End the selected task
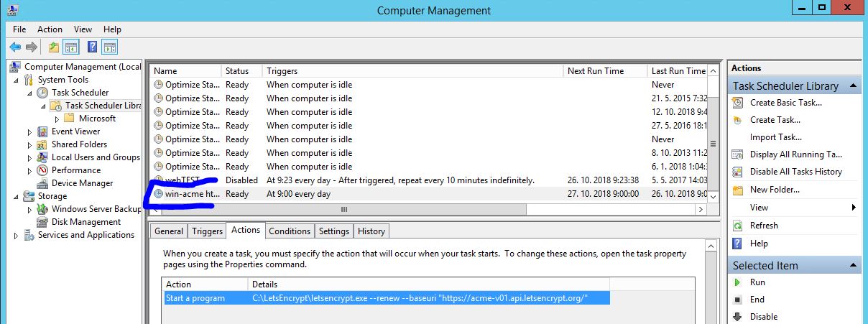Image resolution: width=868 pixels, height=324 pixels. tap(757, 300)
